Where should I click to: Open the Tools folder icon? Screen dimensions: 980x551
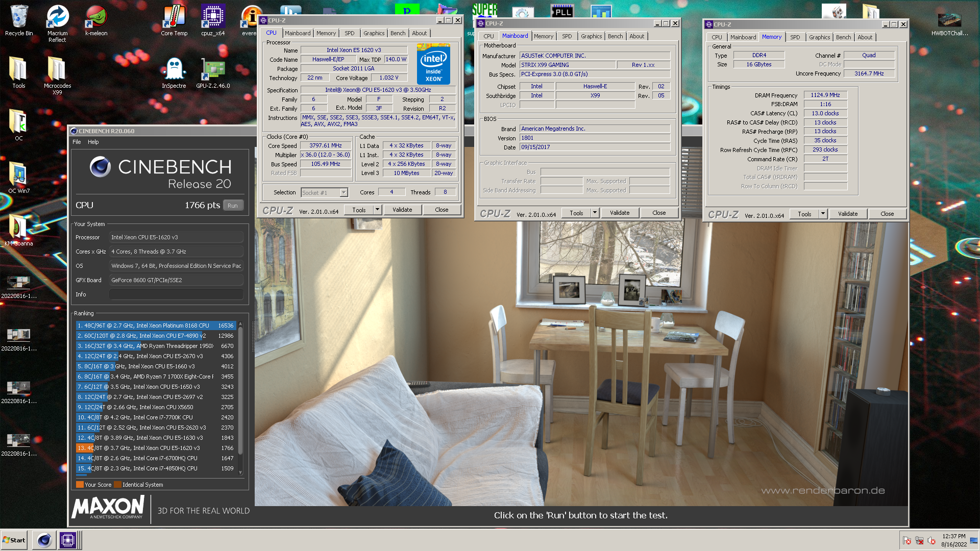point(19,73)
